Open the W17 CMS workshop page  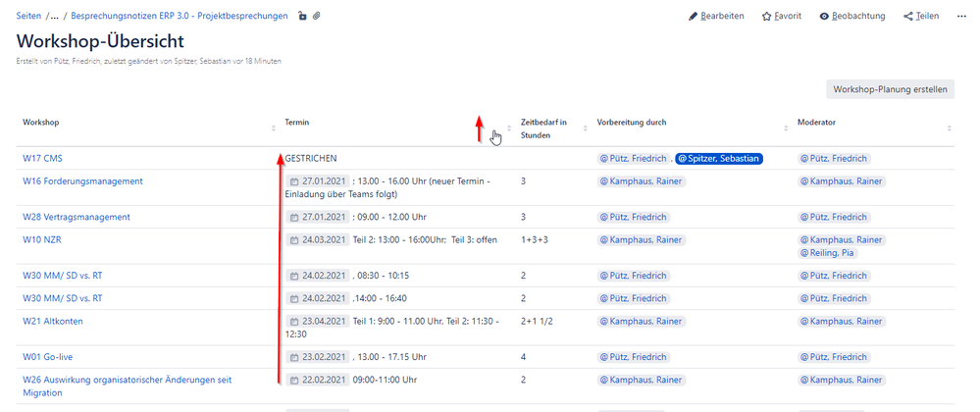(x=42, y=159)
